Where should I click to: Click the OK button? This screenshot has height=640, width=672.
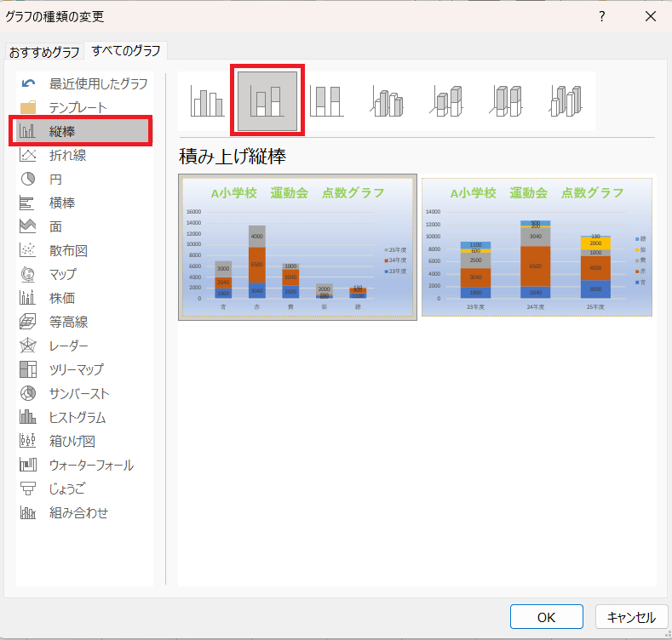547,617
